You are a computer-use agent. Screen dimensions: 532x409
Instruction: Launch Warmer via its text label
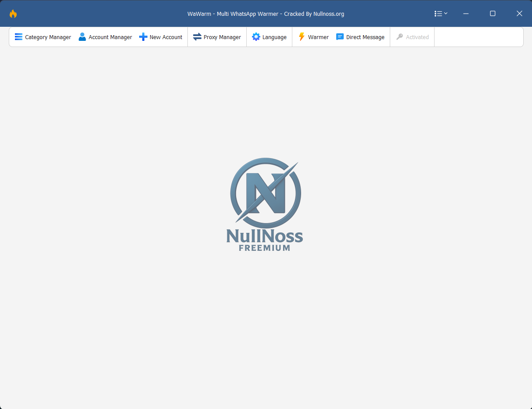click(318, 37)
